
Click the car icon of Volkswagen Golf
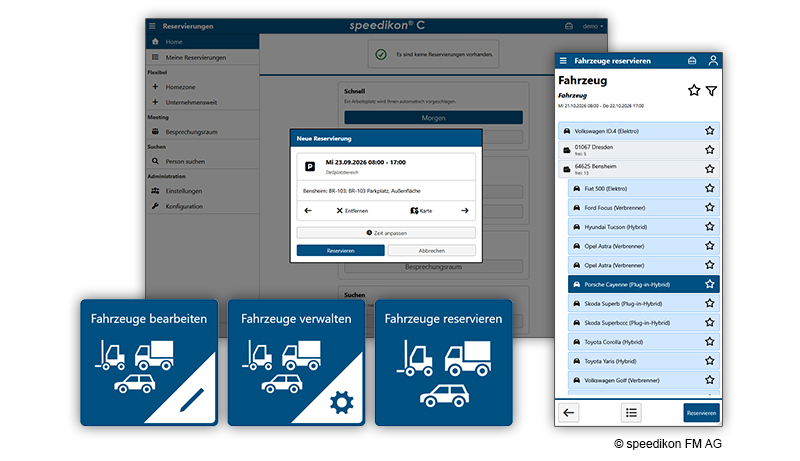[x=577, y=380]
